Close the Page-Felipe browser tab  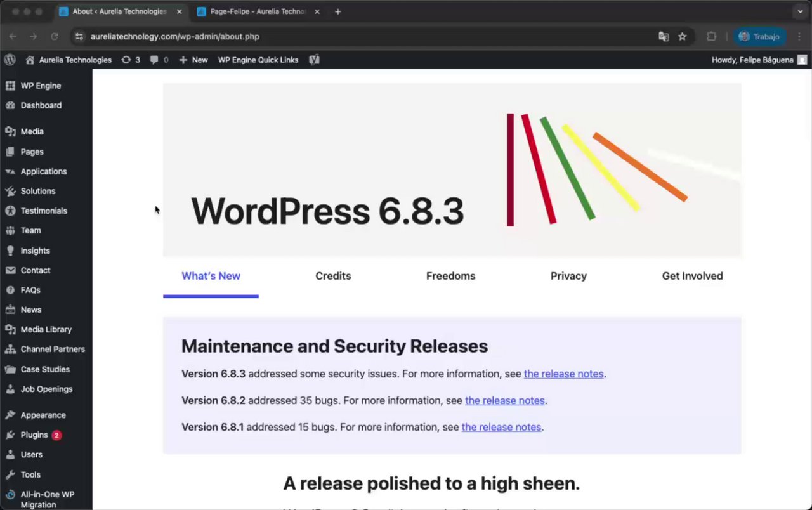pos(317,11)
